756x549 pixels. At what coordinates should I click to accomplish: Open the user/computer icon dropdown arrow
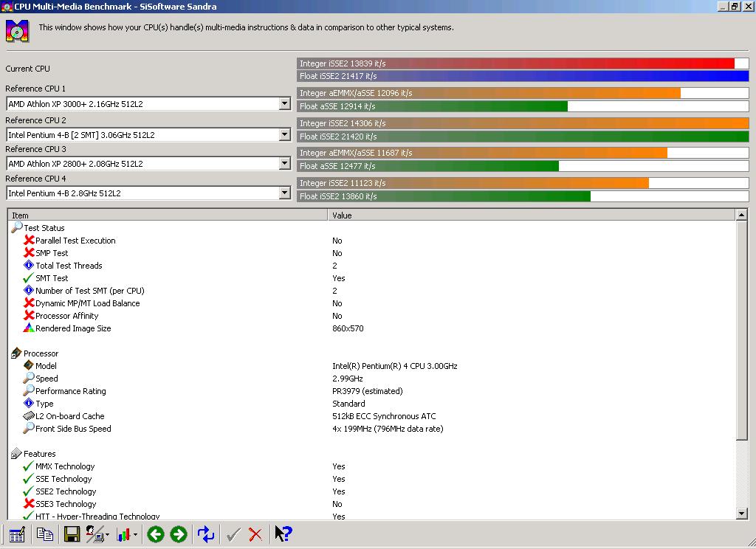[107, 534]
